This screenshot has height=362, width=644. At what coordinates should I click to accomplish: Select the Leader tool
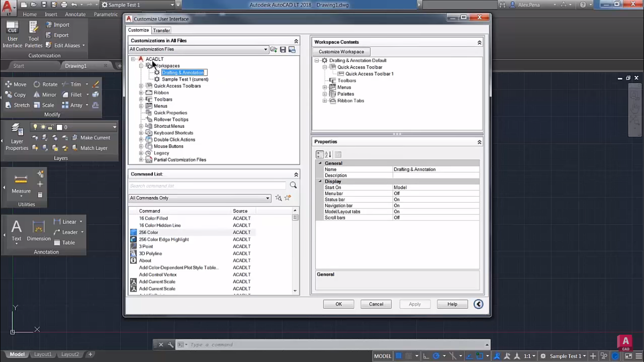(66, 232)
